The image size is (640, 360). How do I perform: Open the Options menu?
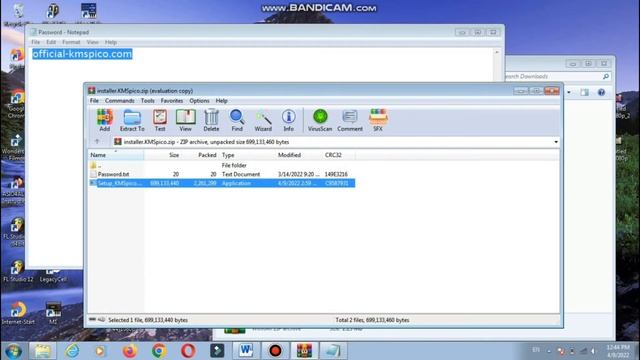(199, 100)
